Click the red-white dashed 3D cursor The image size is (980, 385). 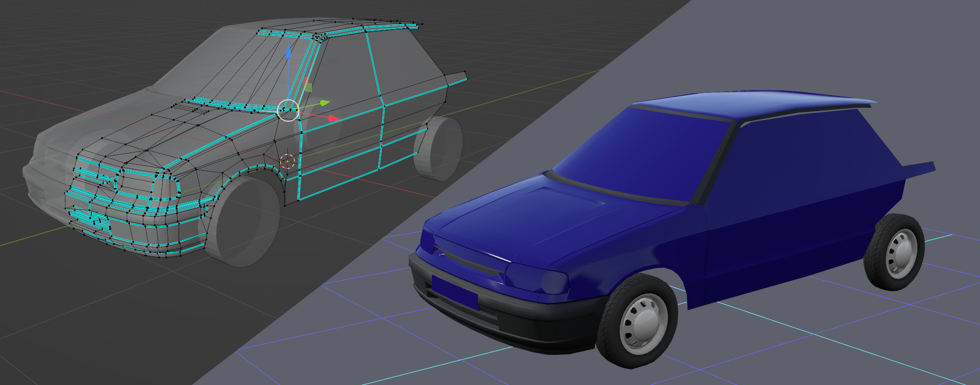coord(287,161)
